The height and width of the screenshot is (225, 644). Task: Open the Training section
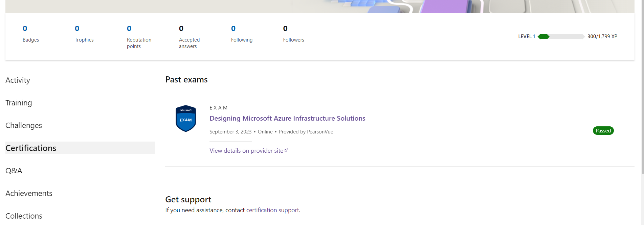point(19,103)
